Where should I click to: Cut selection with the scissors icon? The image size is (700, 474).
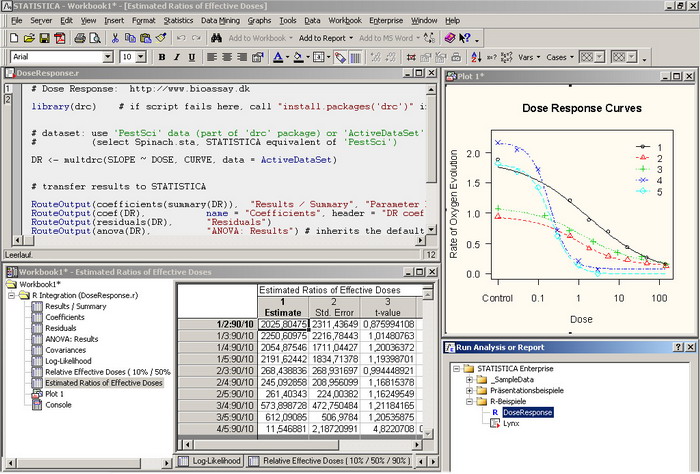[115, 38]
